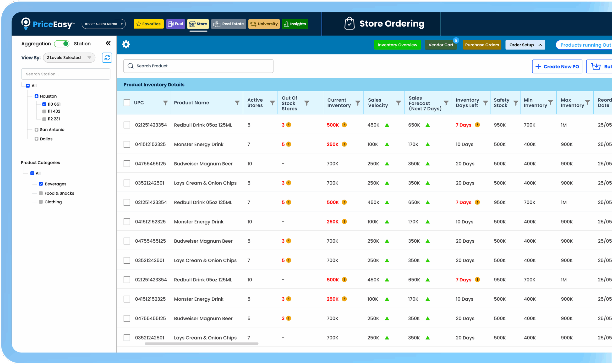Image resolution: width=612 pixels, height=364 pixels.
Task: Expand the Dallas tree node
Action: pos(37,139)
